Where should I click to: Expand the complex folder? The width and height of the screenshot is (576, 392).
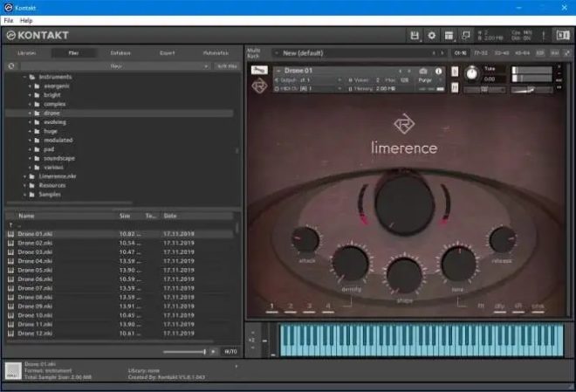(31, 105)
